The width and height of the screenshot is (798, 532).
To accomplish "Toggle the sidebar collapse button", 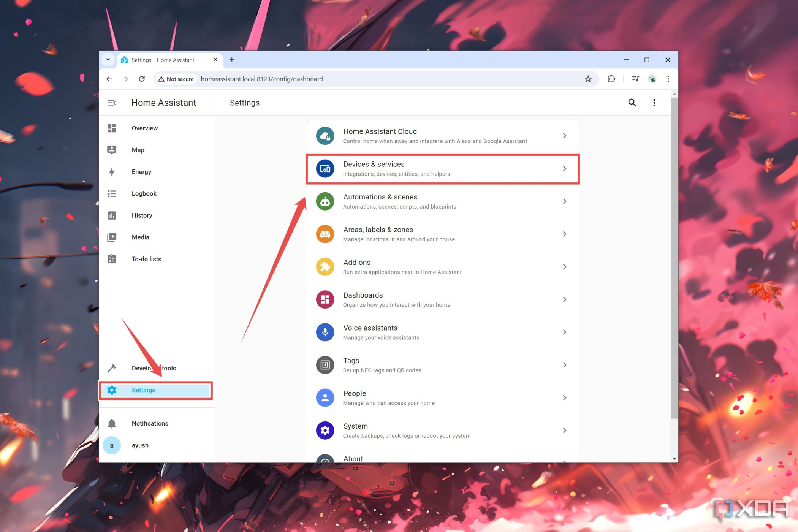I will 112,103.
